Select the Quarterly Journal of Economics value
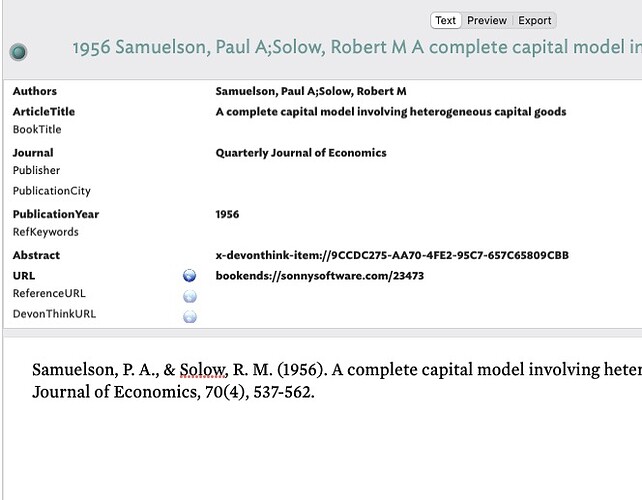 click(301, 153)
